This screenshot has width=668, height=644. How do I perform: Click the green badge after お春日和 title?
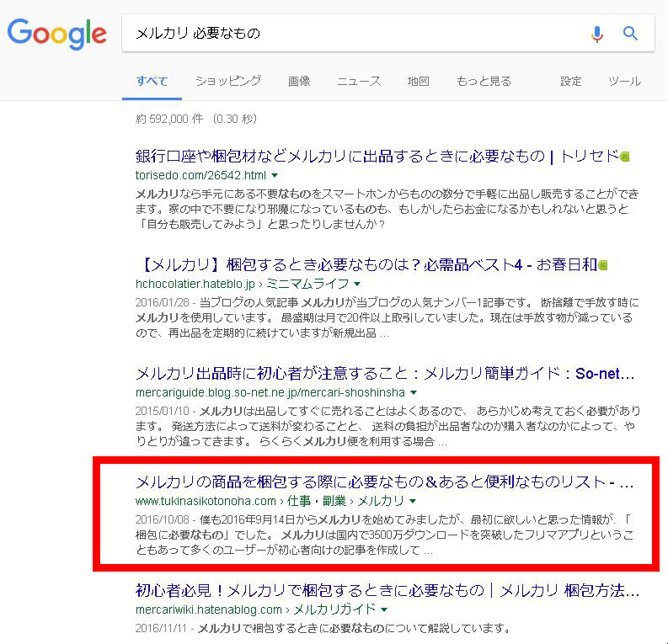click(x=602, y=265)
